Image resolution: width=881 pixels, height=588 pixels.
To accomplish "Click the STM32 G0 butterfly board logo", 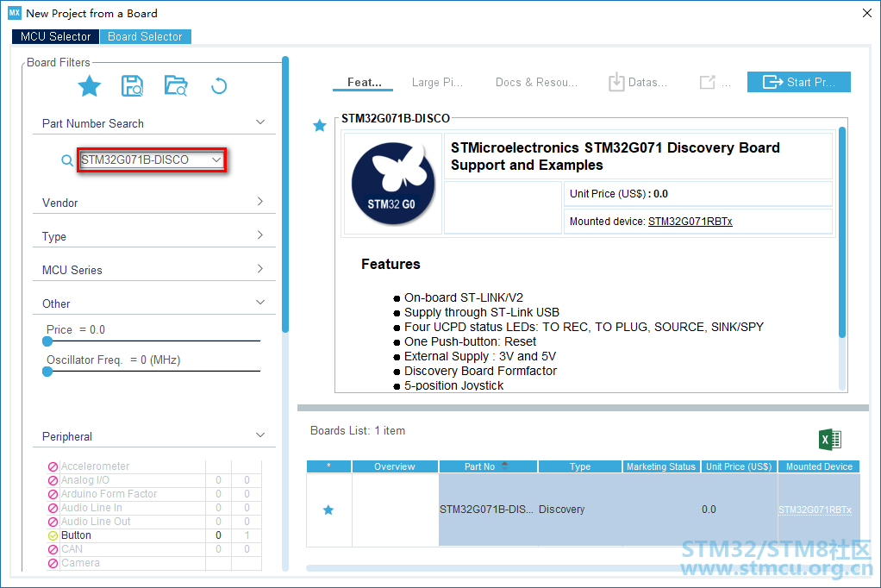I will [x=393, y=184].
